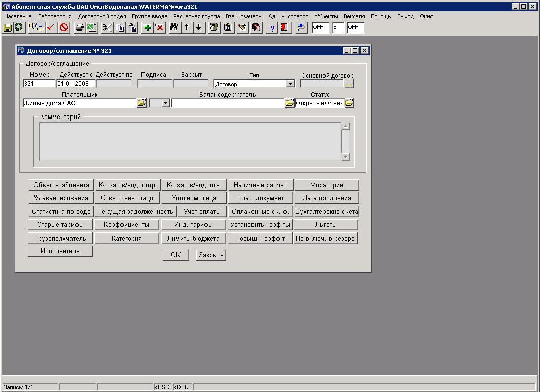
Task: Go to previous record with up arrow
Action: pyautogui.click(x=186, y=28)
